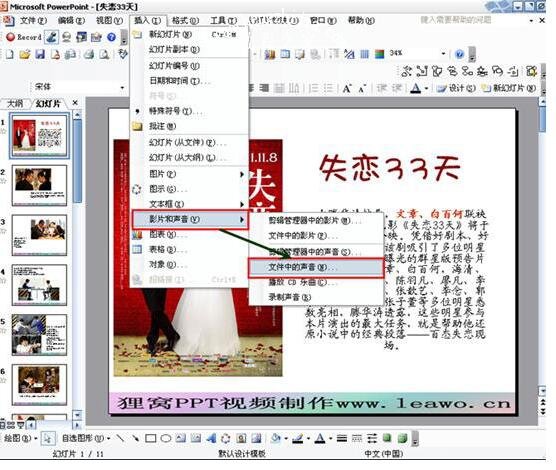
Task: Open the 编辑 menu
Action: click(71, 21)
